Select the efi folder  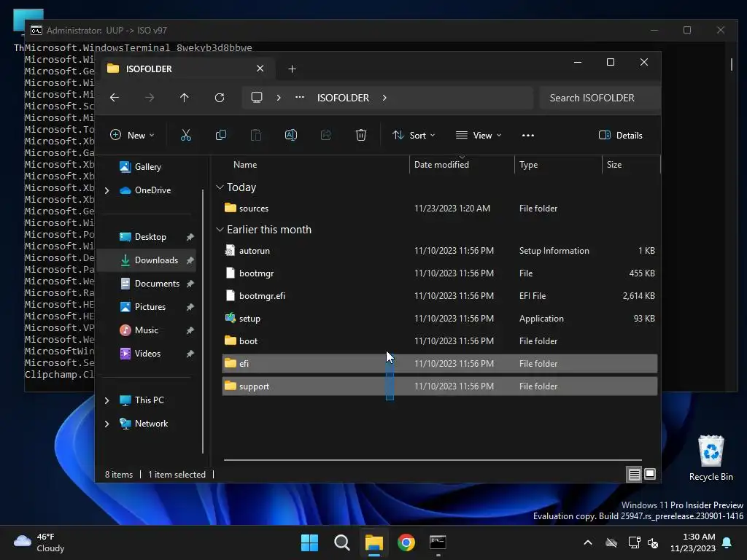pos(439,363)
